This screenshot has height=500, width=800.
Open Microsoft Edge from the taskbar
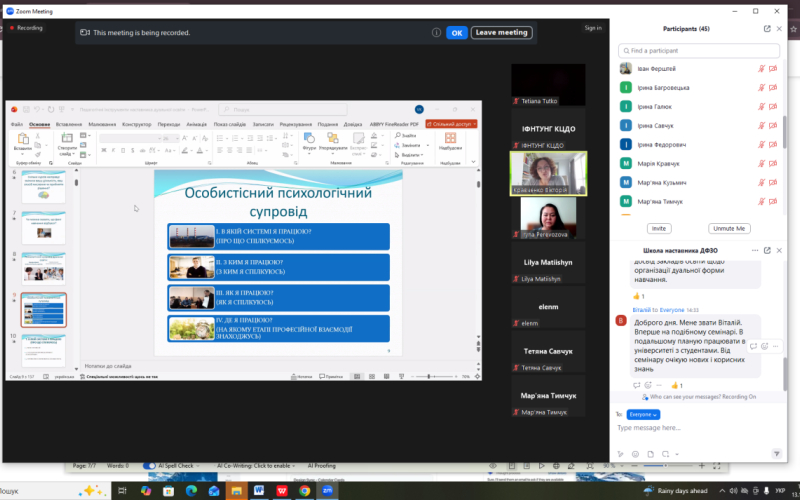tap(191, 491)
